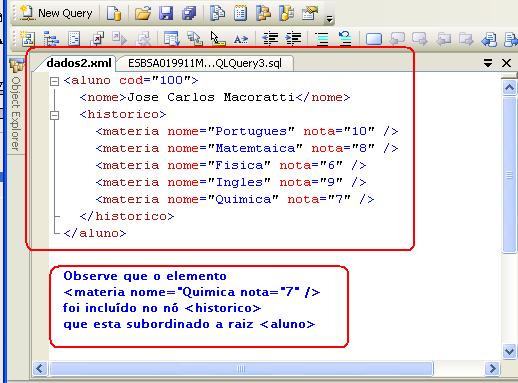Open a Database Engine Query document icon
This screenshot has height=383, width=518.
[x=114, y=14]
